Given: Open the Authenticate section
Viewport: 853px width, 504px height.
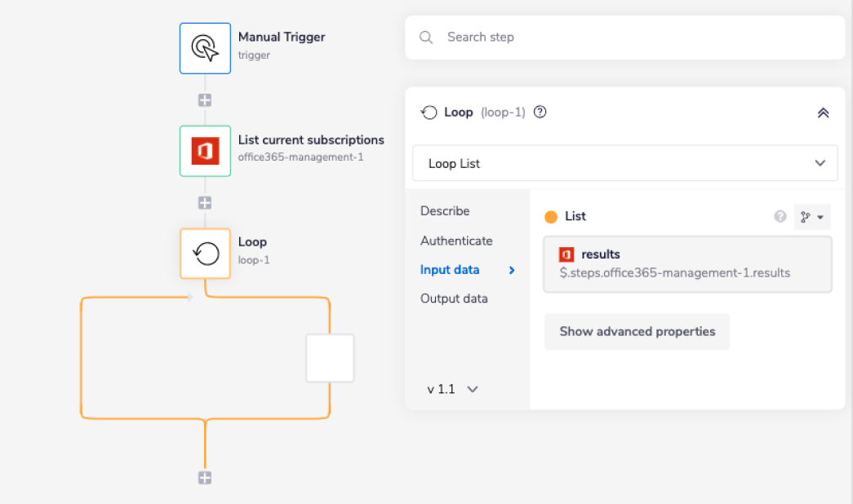Looking at the screenshot, I should click(456, 241).
